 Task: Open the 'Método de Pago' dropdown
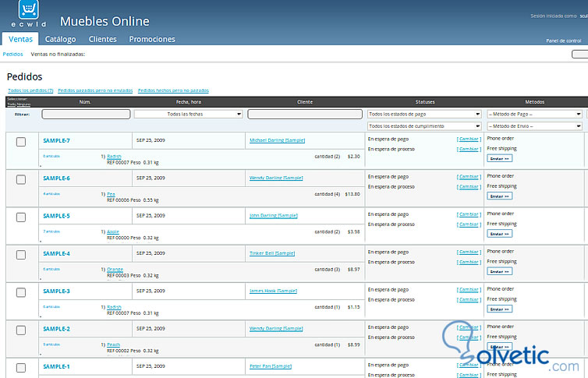(x=534, y=114)
